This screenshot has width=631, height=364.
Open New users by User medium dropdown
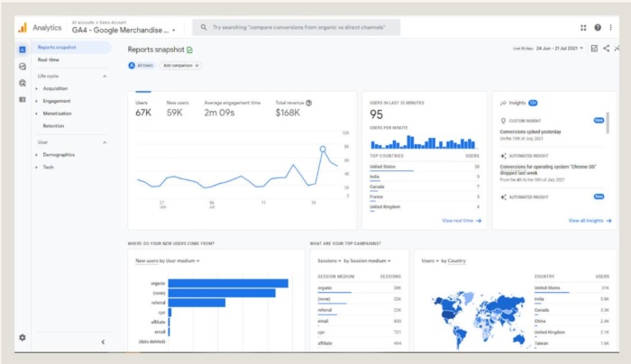168,261
